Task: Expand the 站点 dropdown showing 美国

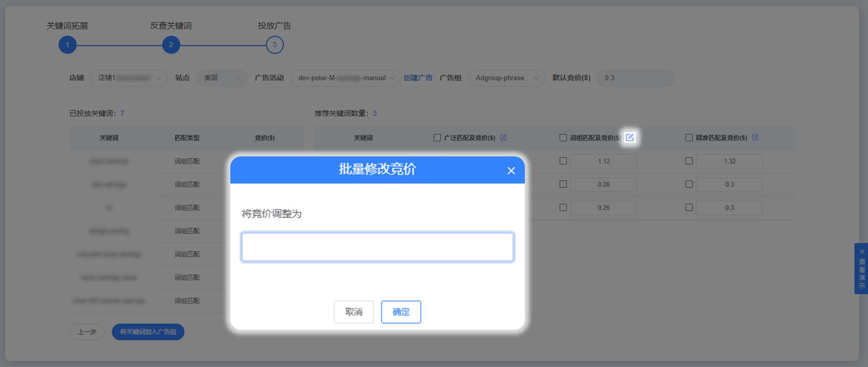Action: [222, 78]
